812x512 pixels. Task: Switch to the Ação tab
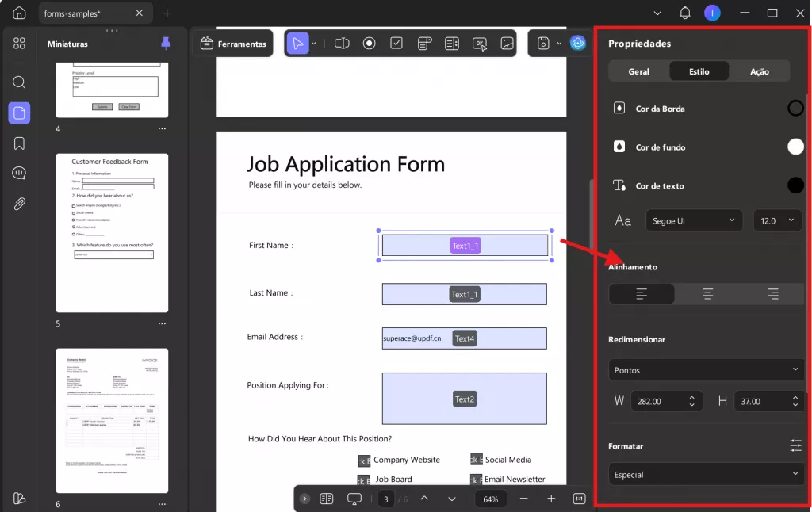tap(760, 71)
